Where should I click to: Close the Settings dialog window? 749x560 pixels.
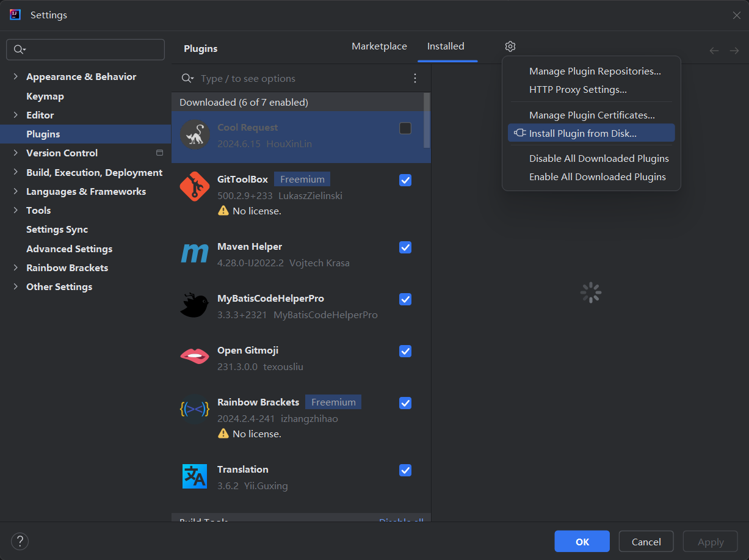point(737,15)
